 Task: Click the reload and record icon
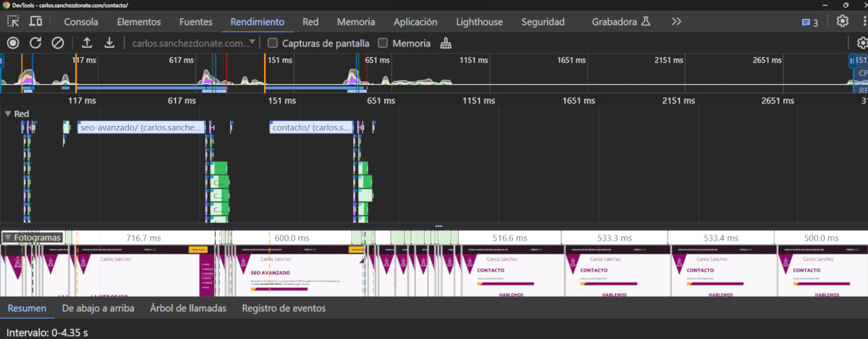click(35, 43)
